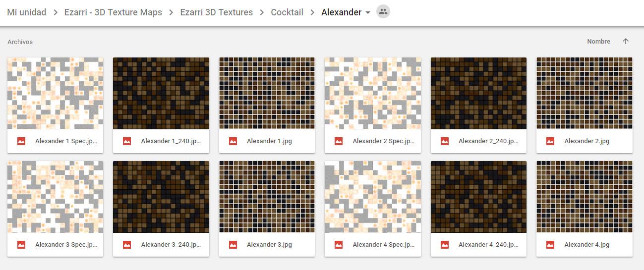Open the Alexander 3 Spec thumbnail preview
The width and height of the screenshot is (644, 270).
pos(56,197)
